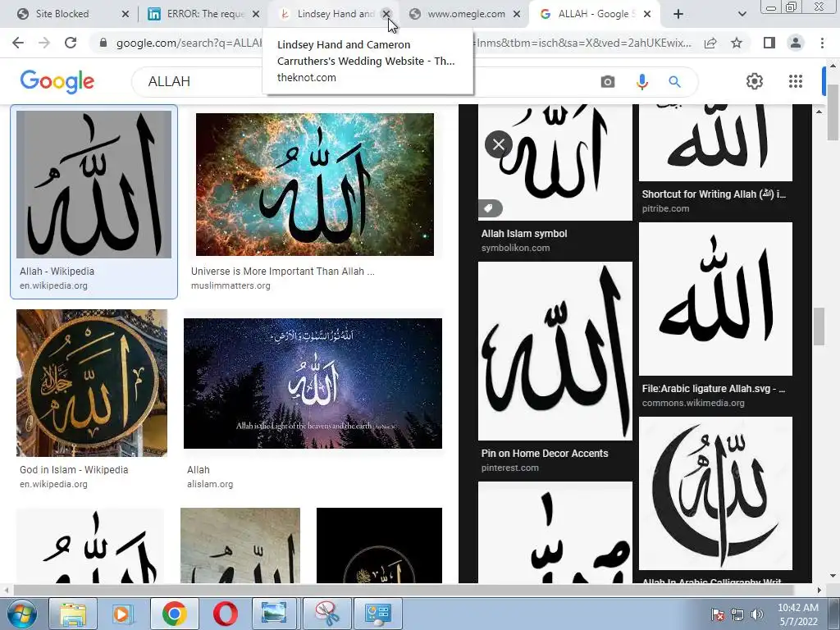Click the Chrome taskbar icon
Image resolution: width=840 pixels, height=630 pixels.
tap(174, 614)
